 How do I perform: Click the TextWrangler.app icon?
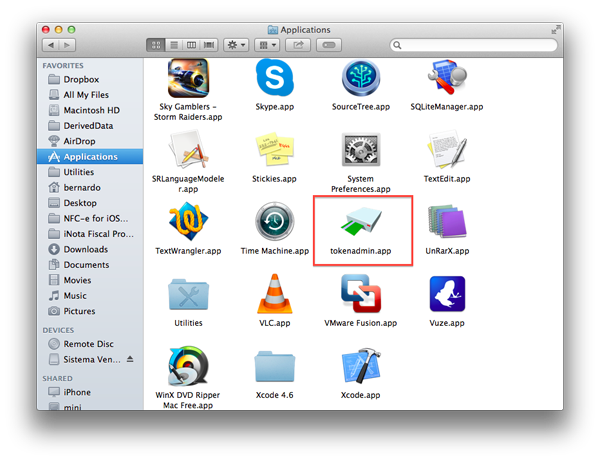[188, 222]
